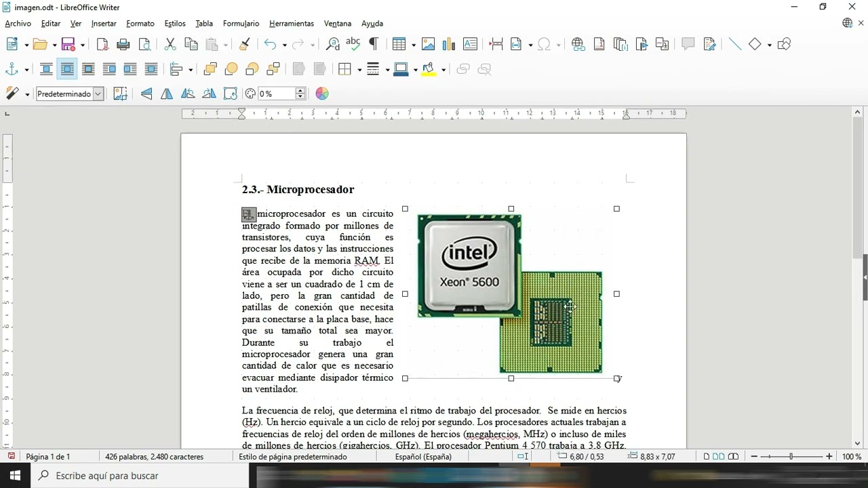Set wrap to Optimal
868x488 pixels.
pos(88,69)
